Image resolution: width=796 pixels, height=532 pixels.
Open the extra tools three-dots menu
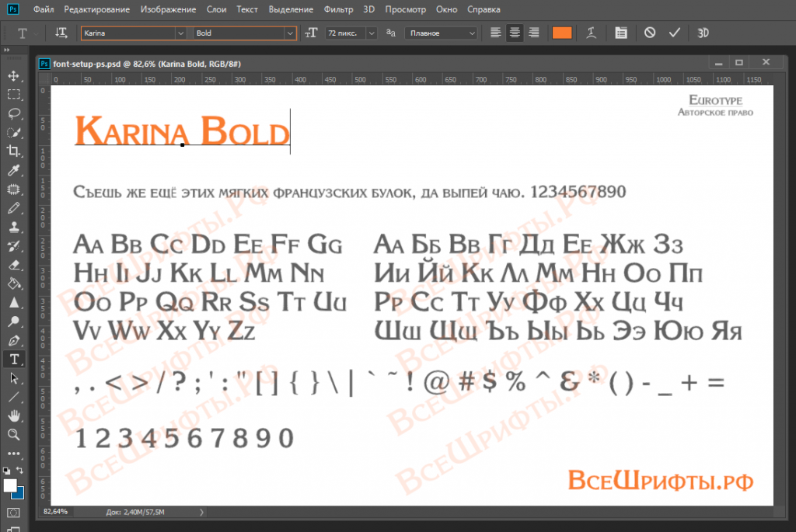click(14, 454)
